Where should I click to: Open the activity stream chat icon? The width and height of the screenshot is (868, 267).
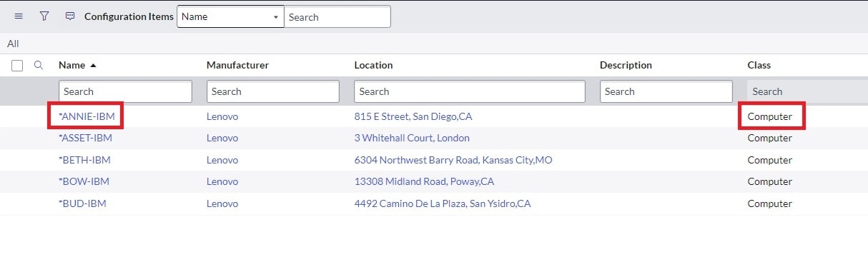[70, 16]
